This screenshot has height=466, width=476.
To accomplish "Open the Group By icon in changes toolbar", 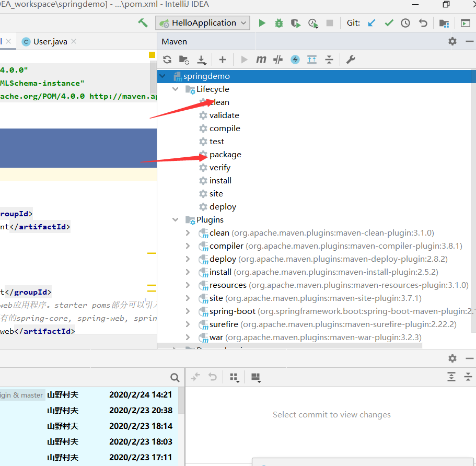I will click(x=235, y=377).
